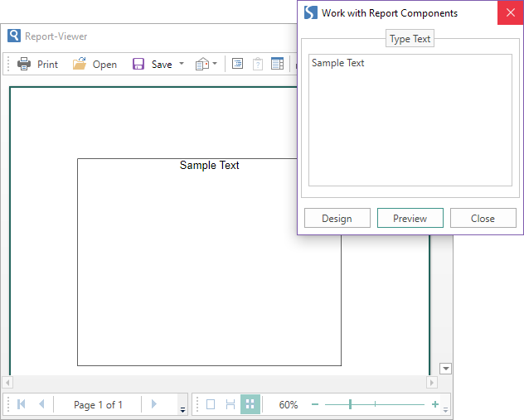Click the Close button in dialog
Viewport: 524px width, 420px height.
(483, 218)
